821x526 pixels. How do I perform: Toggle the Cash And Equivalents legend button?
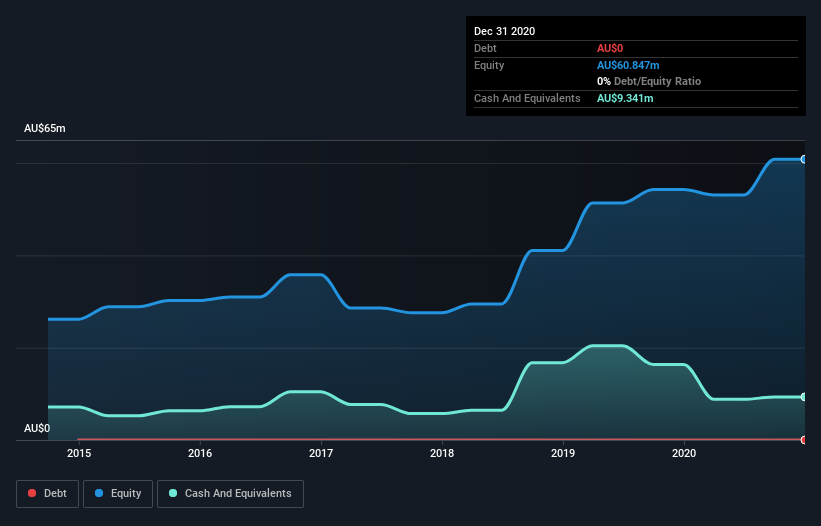(230, 494)
